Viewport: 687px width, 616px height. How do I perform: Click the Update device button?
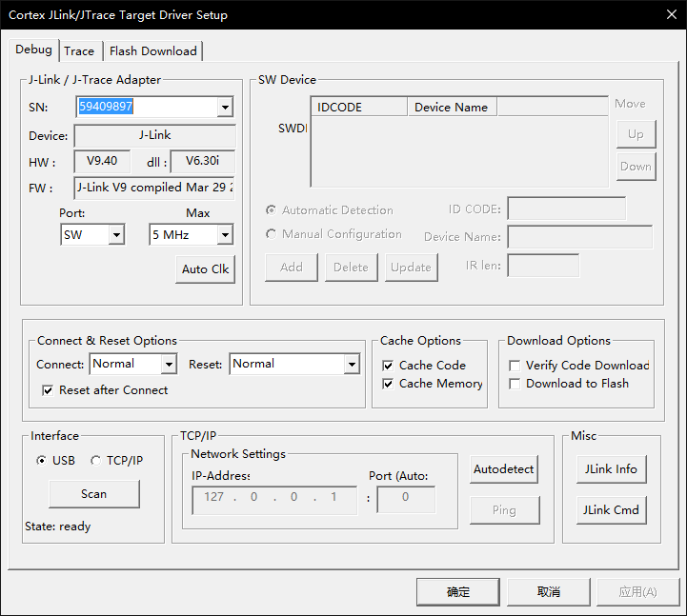411,268
